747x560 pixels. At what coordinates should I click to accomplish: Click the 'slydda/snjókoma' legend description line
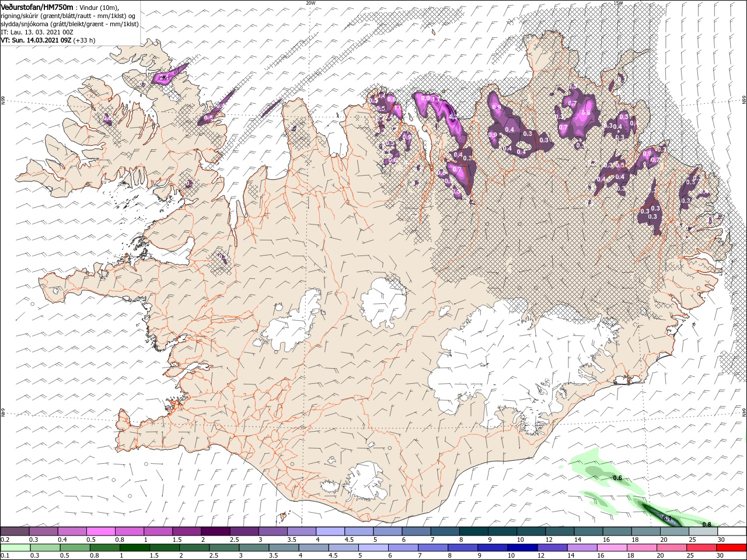69,24
